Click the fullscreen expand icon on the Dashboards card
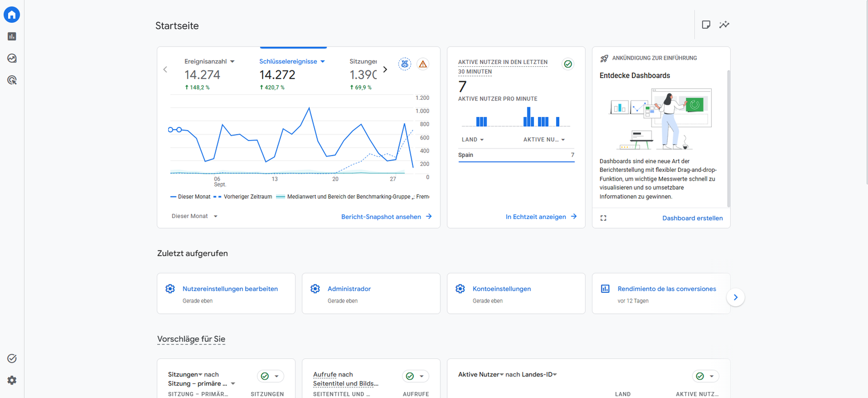This screenshot has width=868, height=398. point(603,218)
